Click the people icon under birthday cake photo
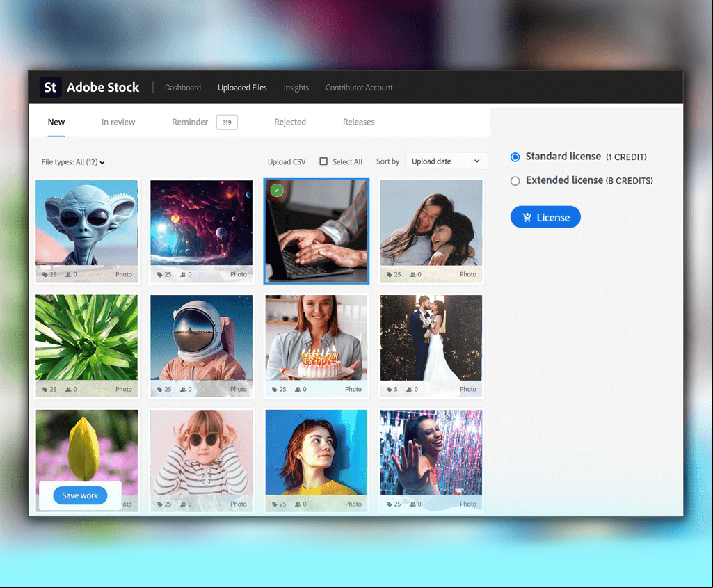This screenshot has height=588, width=713. click(x=298, y=390)
